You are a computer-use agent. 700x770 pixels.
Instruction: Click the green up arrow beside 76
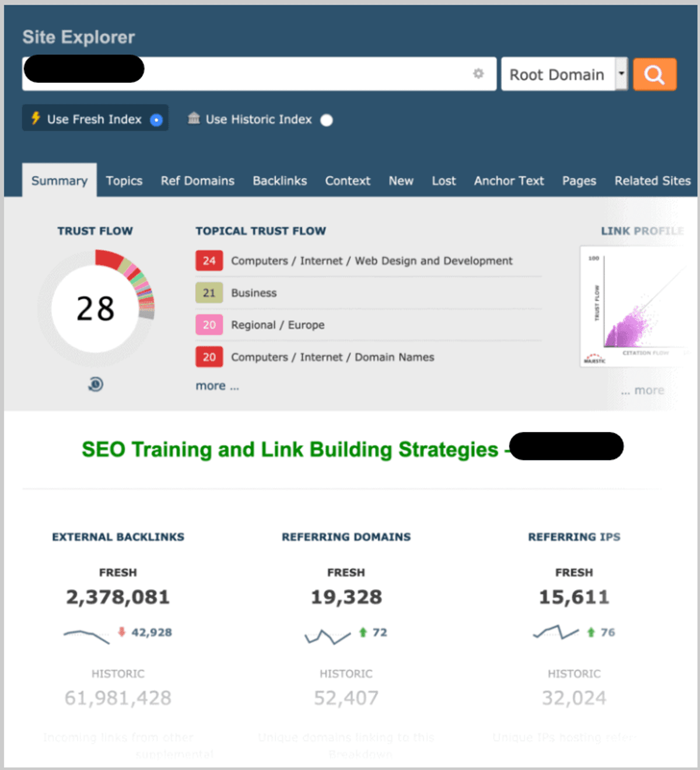(591, 632)
